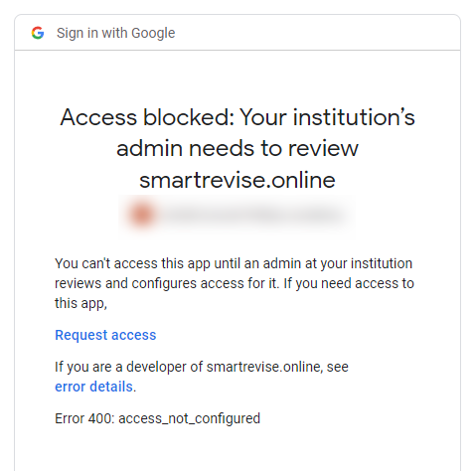Click the word "Google" in the header

[x=153, y=33]
